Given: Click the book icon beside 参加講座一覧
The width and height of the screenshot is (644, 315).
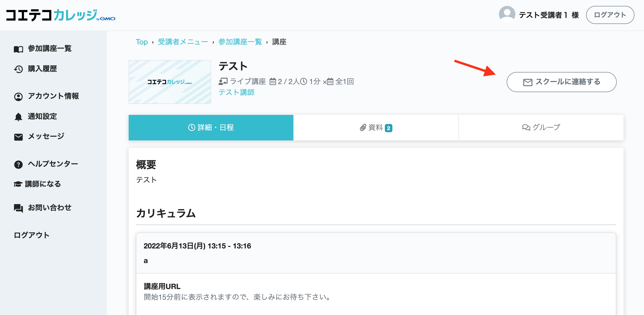Looking at the screenshot, I should coord(18,49).
